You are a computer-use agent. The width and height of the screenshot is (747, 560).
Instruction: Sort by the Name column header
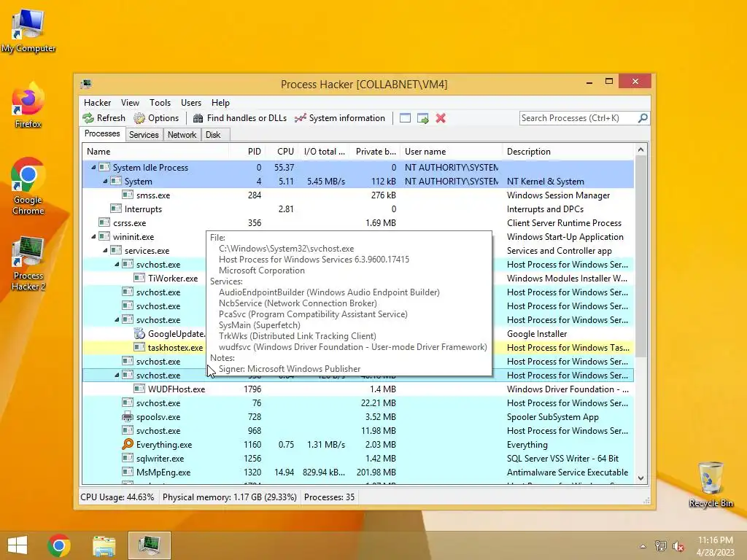(x=156, y=152)
